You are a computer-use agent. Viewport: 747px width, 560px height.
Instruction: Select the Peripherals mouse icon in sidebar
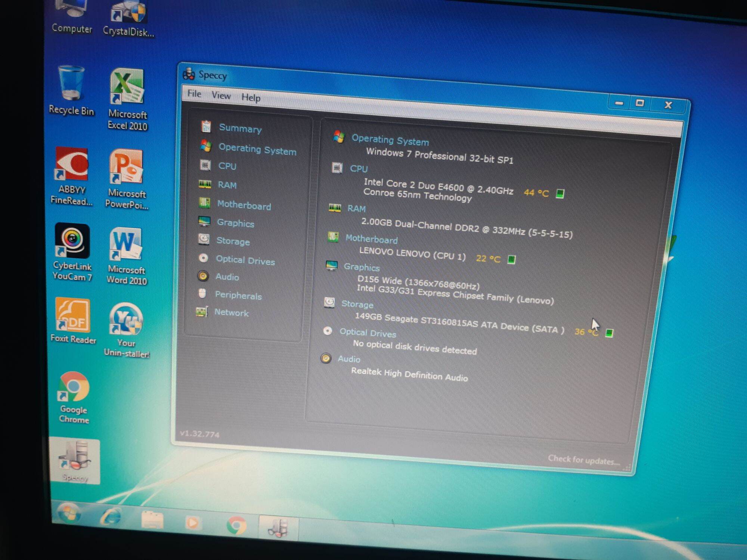click(202, 293)
